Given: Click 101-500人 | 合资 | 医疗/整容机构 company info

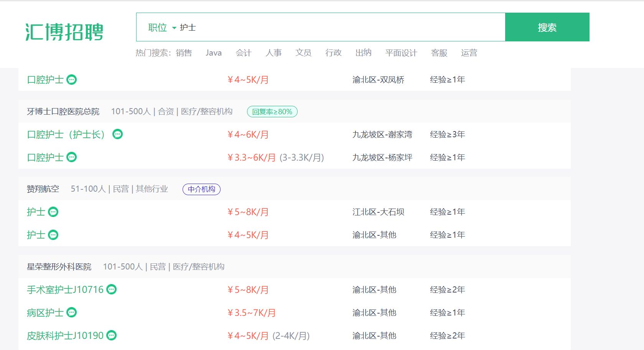Looking at the screenshot, I should pos(172,112).
